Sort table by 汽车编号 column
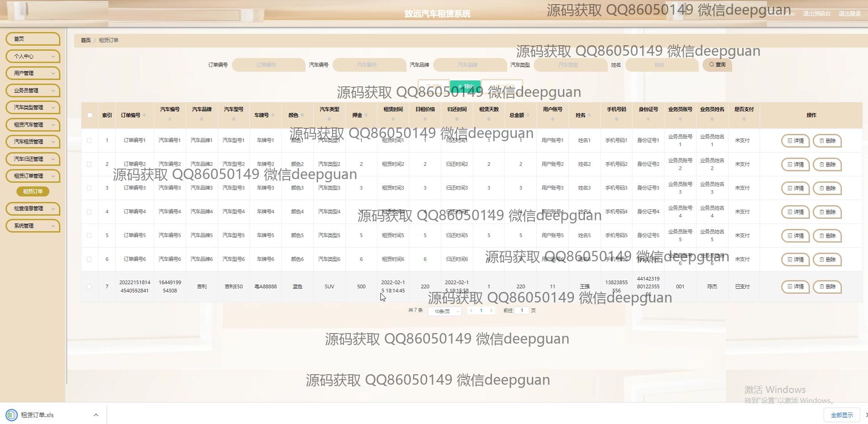Viewport: 868px width, 424px height. click(x=170, y=119)
